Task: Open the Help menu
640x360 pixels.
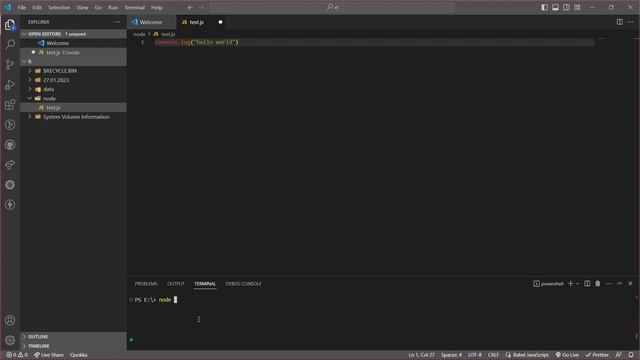Action: (x=157, y=7)
